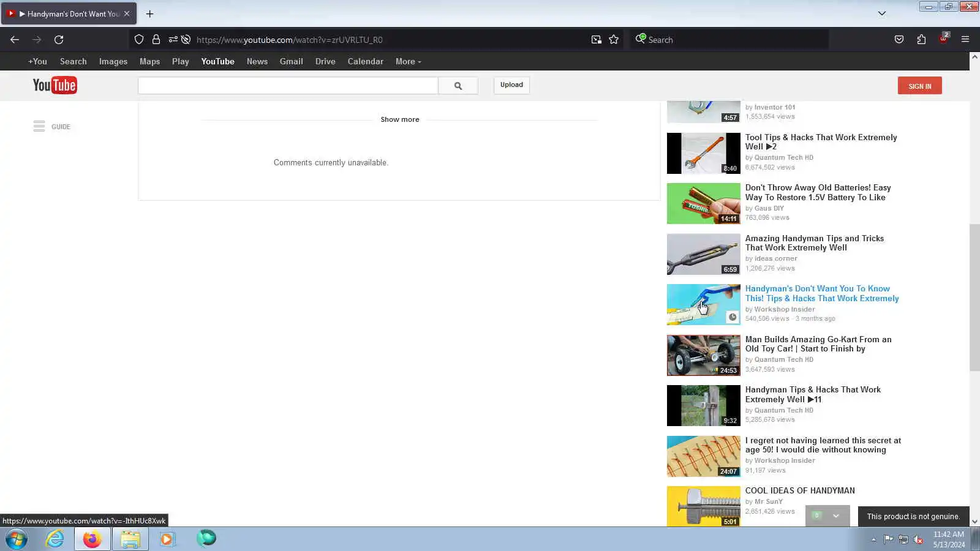Viewport: 980px width, 551px height.
Task: Open Windows Explorer from the taskbar
Action: click(x=130, y=539)
